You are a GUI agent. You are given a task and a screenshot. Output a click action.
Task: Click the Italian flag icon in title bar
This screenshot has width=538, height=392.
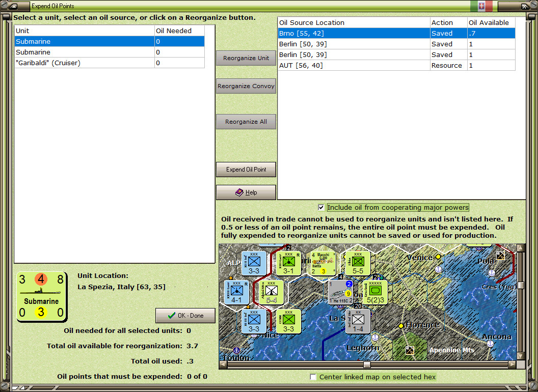(481, 6)
